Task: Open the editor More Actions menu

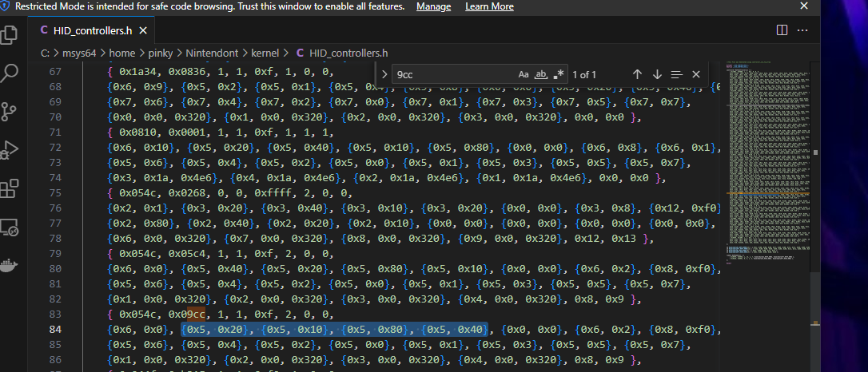Action: (x=802, y=30)
